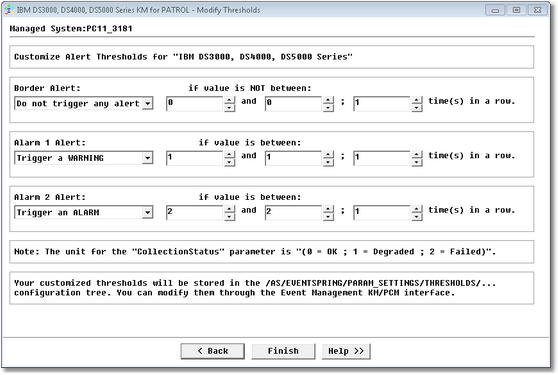Viewport: 558px width, 375px height.
Task: Click the Alarm 2 times field
Action: pos(382,212)
